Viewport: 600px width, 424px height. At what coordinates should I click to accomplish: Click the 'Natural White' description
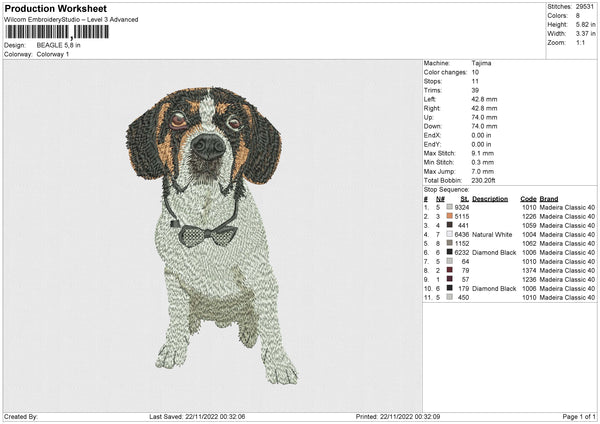point(492,235)
